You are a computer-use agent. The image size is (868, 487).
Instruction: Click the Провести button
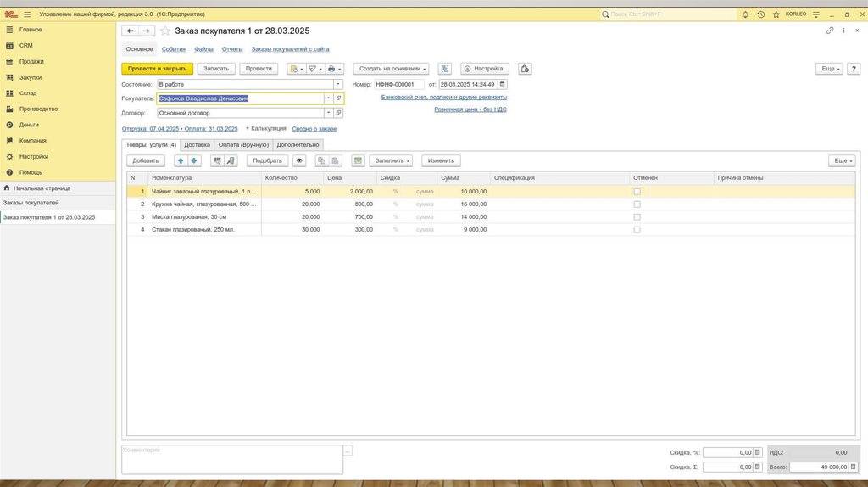pos(259,69)
